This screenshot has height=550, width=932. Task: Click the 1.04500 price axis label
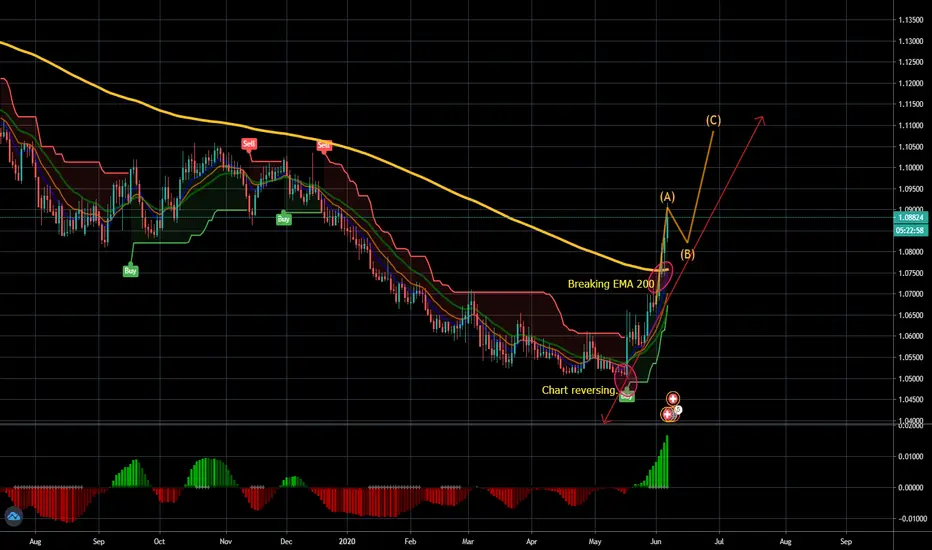tap(911, 400)
